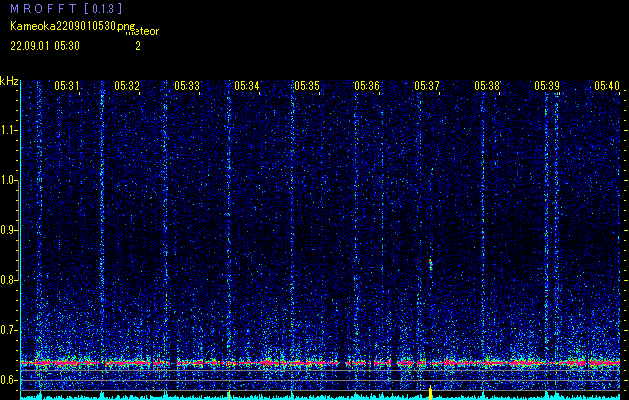Click the 05:40 time label
Screen dimensions: 629x400
coord(607,85)
